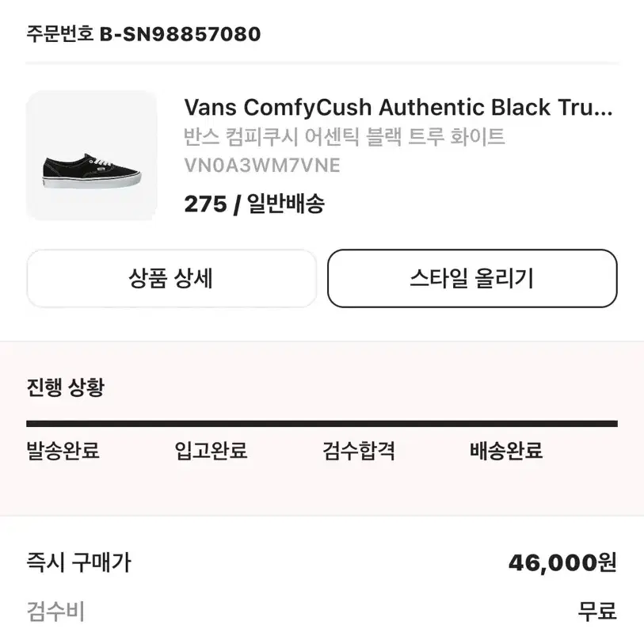Tap the 46,000원 price amount
Viewport: 644px width, 644px height.
coord(562,562)
